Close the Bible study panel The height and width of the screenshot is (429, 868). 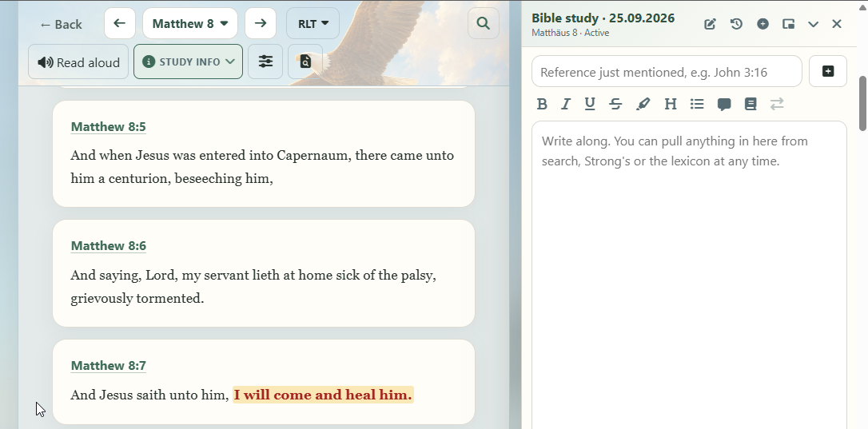(x=837, y=24)
